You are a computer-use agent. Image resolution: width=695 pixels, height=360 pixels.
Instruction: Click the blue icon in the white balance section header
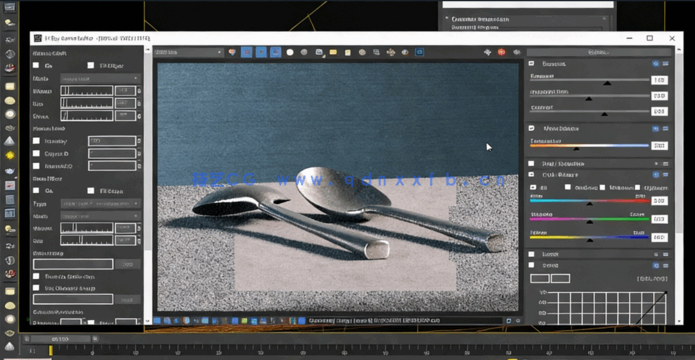point(656,129)
